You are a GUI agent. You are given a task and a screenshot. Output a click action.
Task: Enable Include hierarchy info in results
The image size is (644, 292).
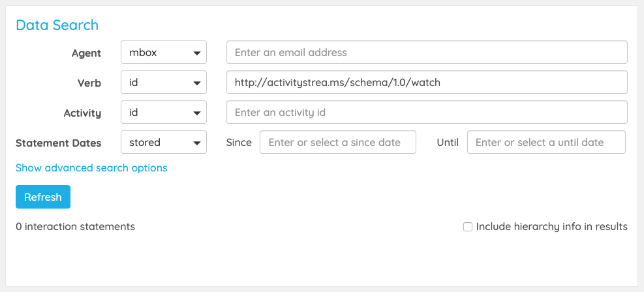click(x=468, y=227)
